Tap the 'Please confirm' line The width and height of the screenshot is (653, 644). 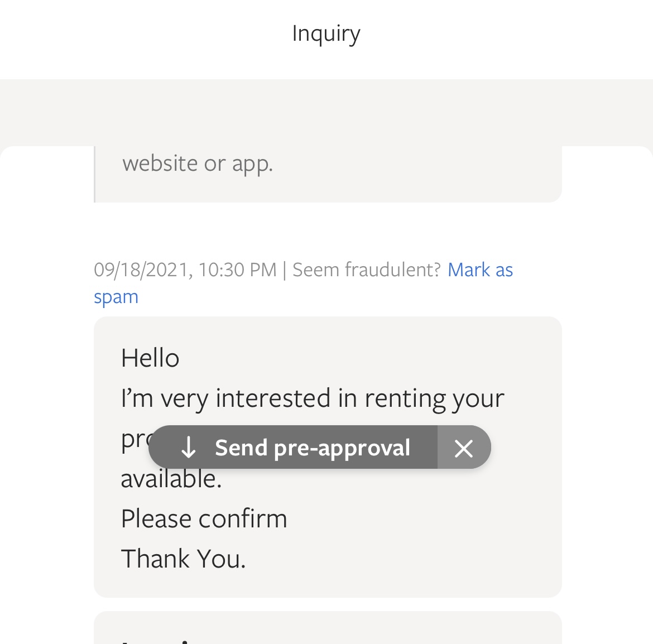204,518
